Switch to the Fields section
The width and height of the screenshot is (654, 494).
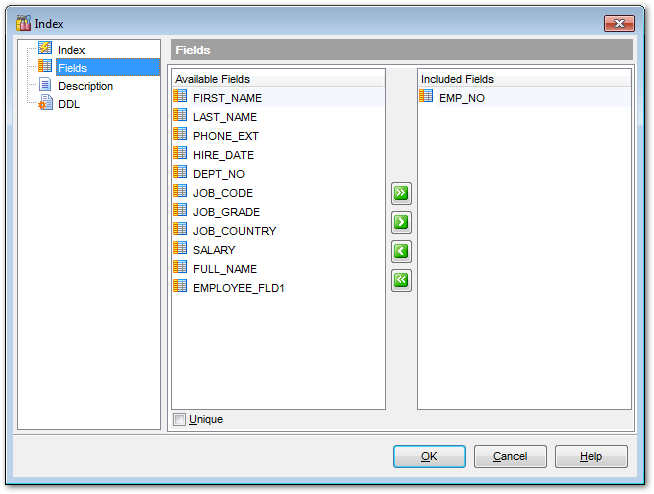click(x=72, y=68)
